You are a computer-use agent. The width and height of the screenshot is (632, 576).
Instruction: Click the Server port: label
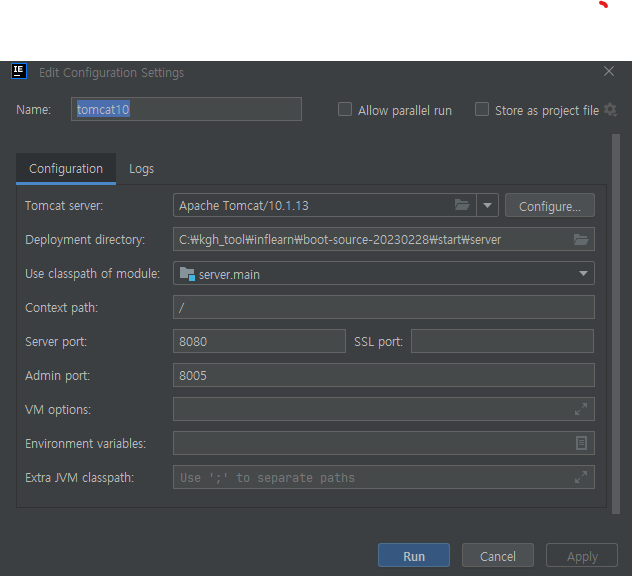[56, 342]
